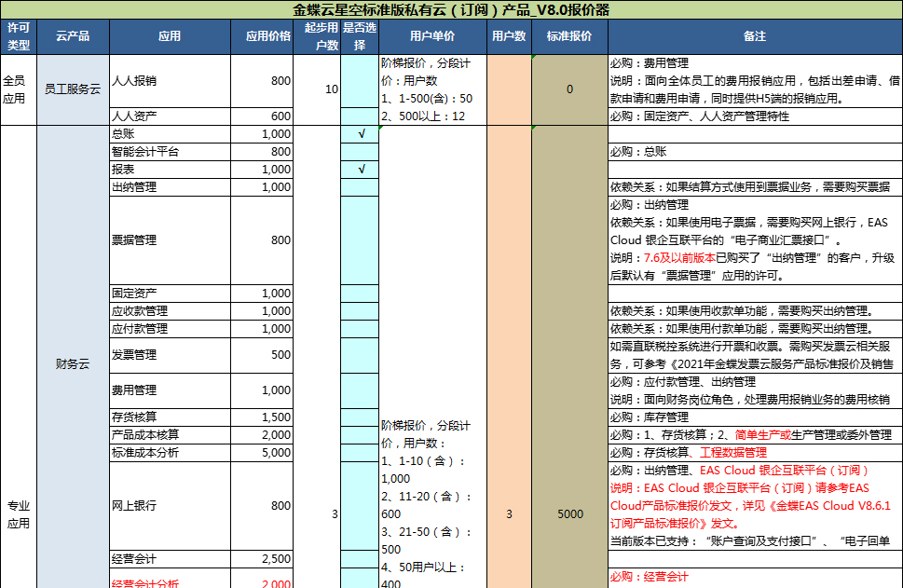Click the 备注 column header

755,36
